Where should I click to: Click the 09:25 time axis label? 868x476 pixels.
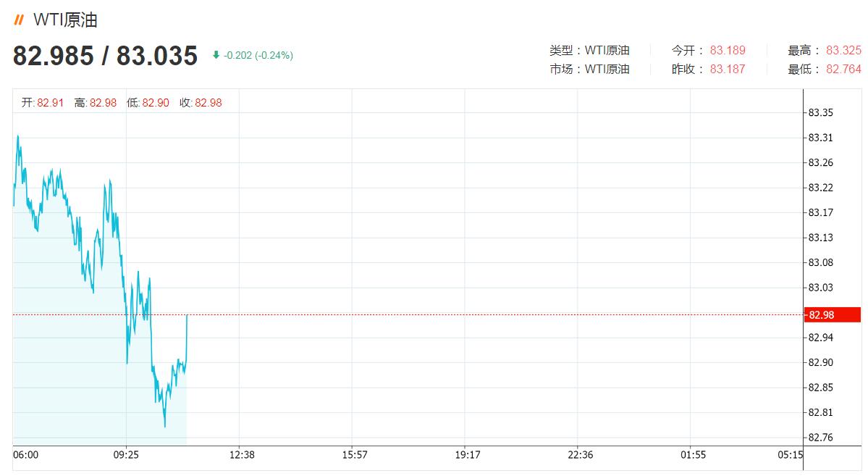tap(126, 455)
